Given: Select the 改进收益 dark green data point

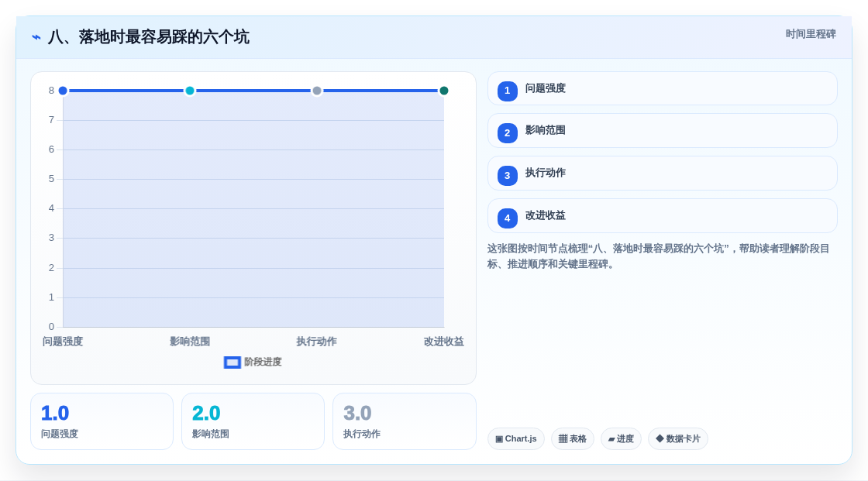Looking at the screenshot, I should (x=444, y=91).
